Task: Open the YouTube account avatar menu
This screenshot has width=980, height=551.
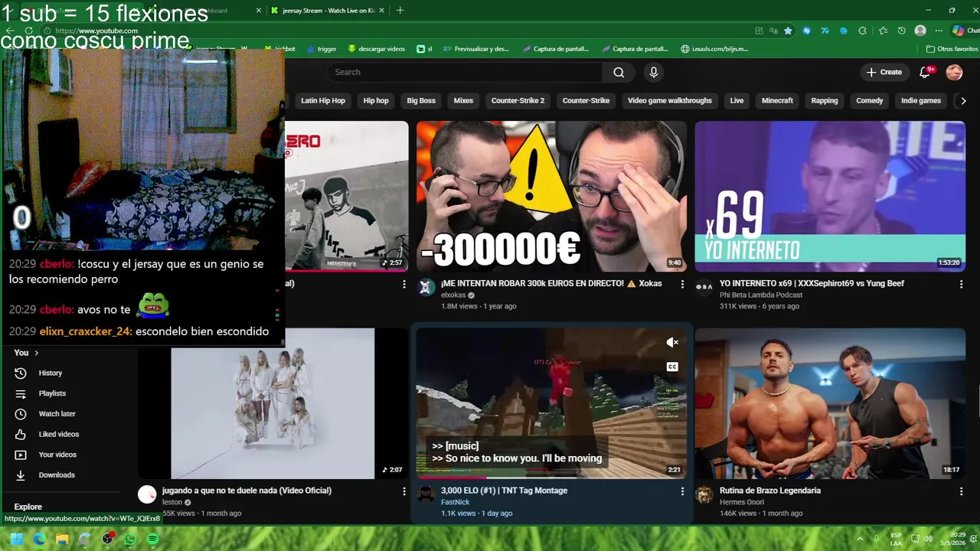Action: point(954,72)
